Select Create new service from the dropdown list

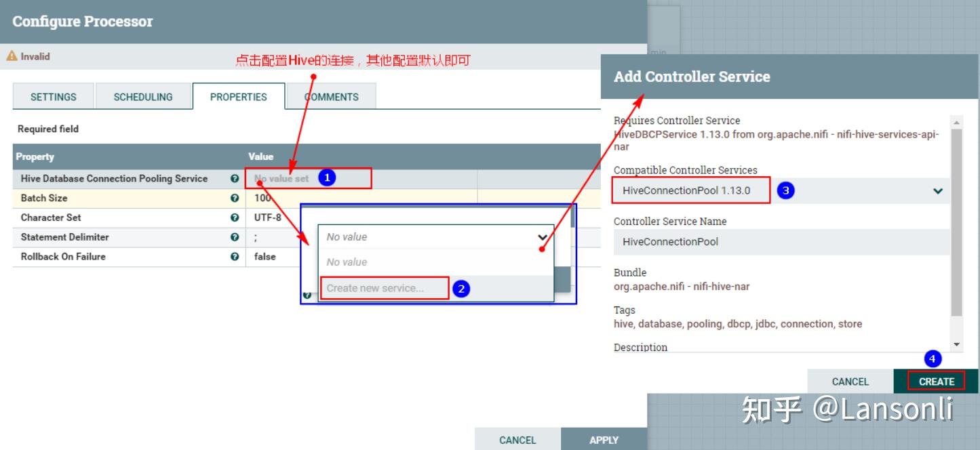pos(383,287)
